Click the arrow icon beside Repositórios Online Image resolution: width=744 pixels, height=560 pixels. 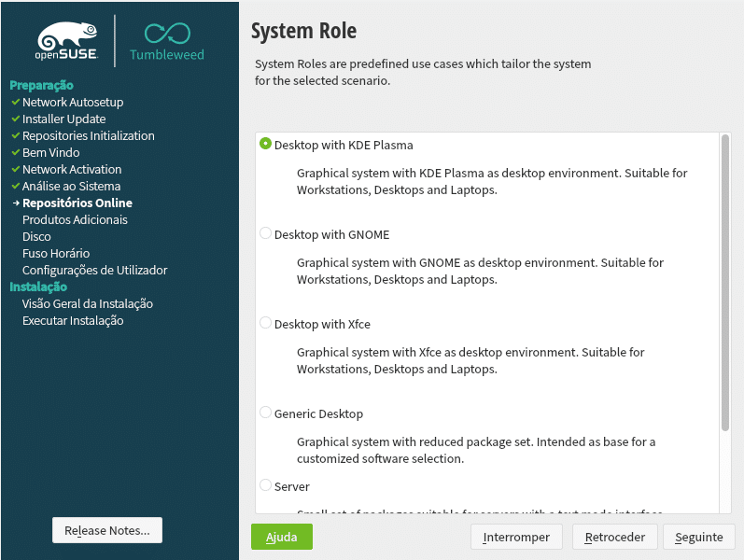pos(15,203)
